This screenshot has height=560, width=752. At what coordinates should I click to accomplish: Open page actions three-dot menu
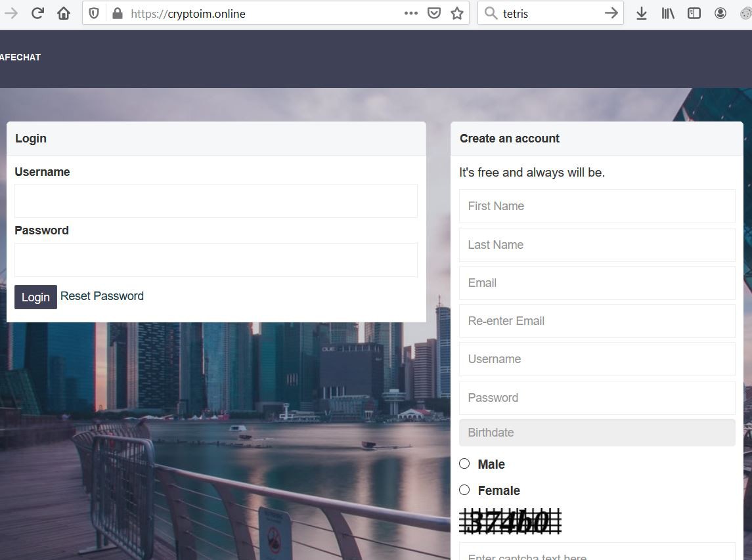(x=411, y=13)
